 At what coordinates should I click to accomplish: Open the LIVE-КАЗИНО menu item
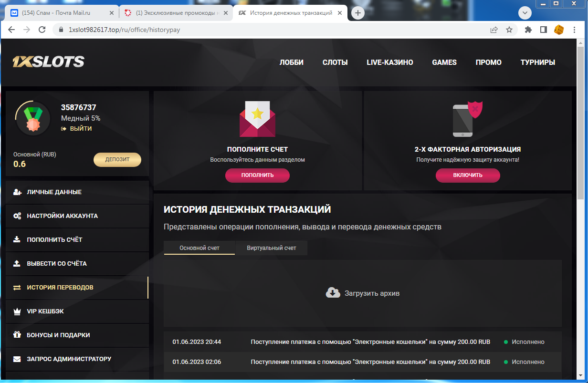[390, 62]
